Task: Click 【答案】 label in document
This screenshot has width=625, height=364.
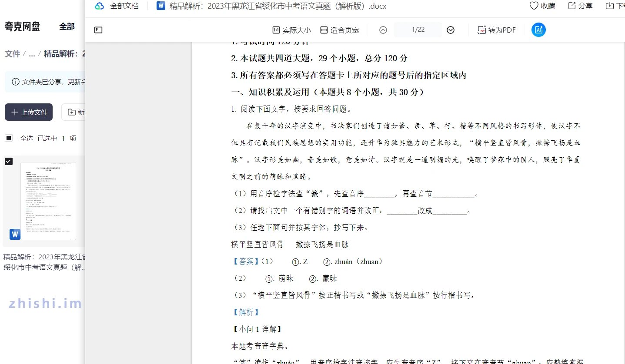Action: (x=245, y=261)
